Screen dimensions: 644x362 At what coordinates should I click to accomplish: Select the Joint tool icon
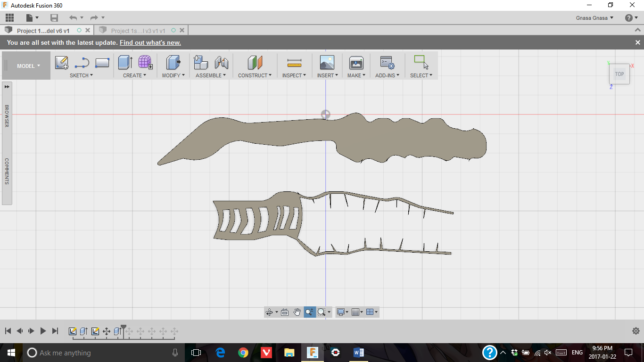click(x=221, y=63)
